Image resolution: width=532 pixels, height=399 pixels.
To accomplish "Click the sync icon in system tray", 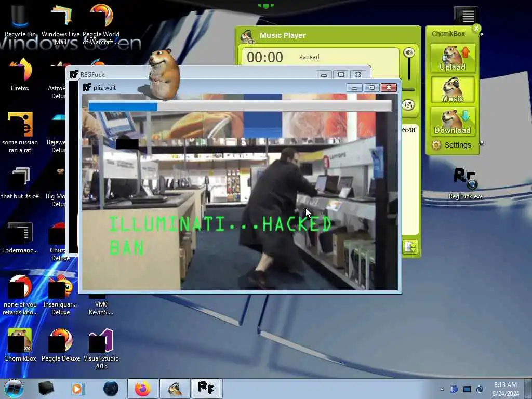I will (480, 389).
